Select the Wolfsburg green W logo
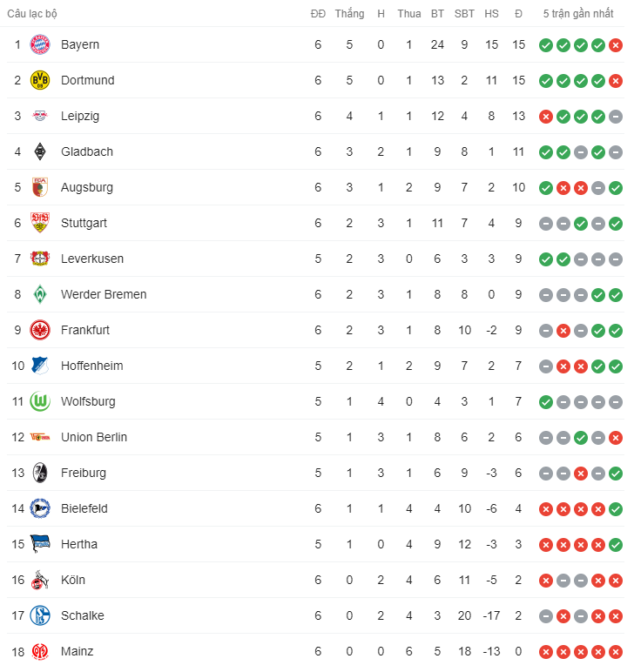The image size is (634, 672). 40,402
